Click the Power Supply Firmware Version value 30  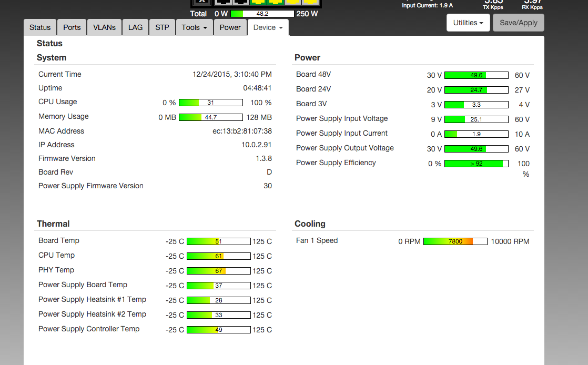click(268, 186)
